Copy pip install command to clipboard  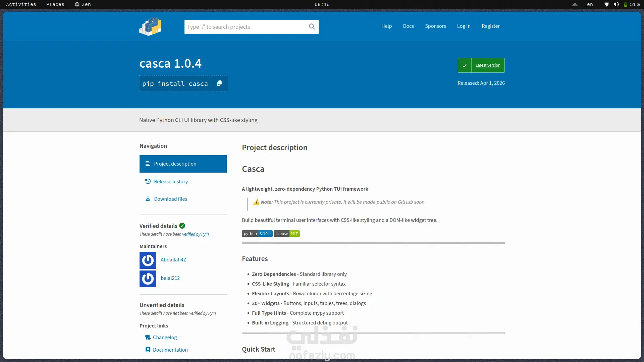(x=219, y=83)
